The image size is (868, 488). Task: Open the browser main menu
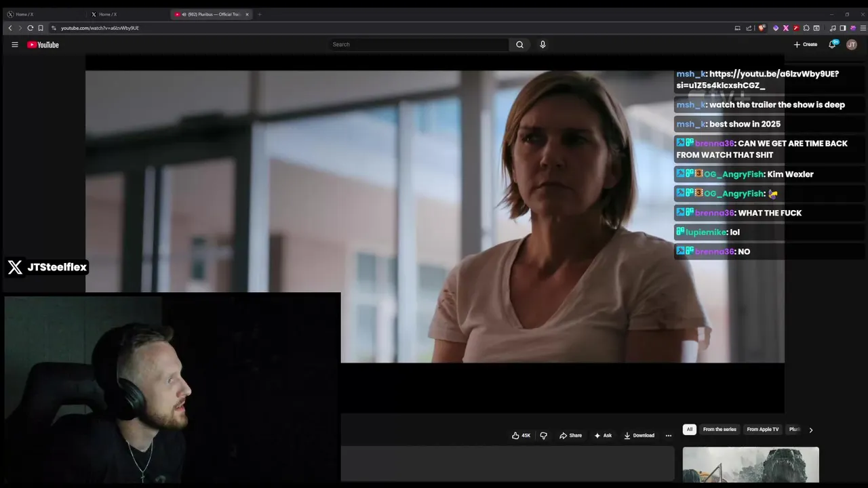863,28
